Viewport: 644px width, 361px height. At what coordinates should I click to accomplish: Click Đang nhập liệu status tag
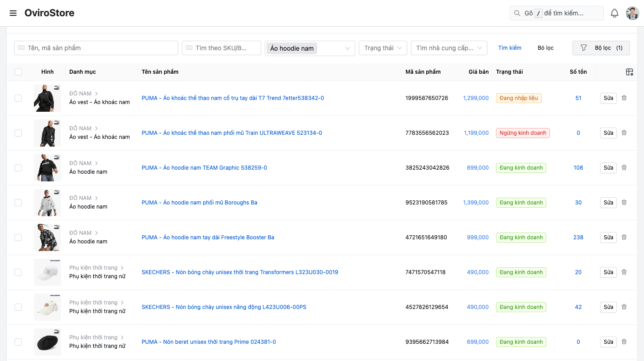[519, 98]
